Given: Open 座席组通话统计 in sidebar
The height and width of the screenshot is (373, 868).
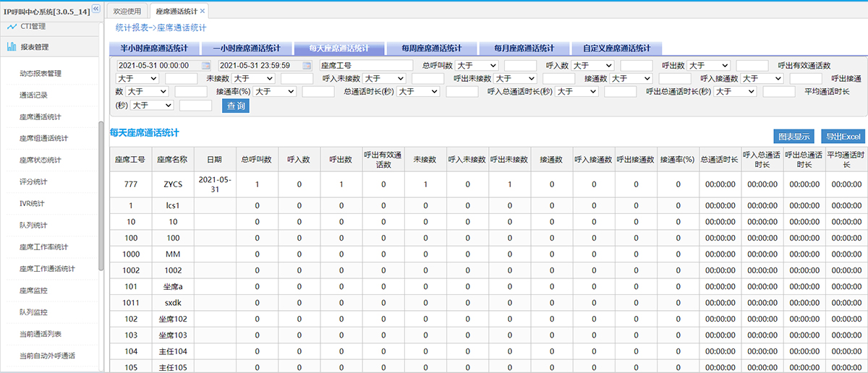Looking at the screenshot, I should tap(43, 138).
